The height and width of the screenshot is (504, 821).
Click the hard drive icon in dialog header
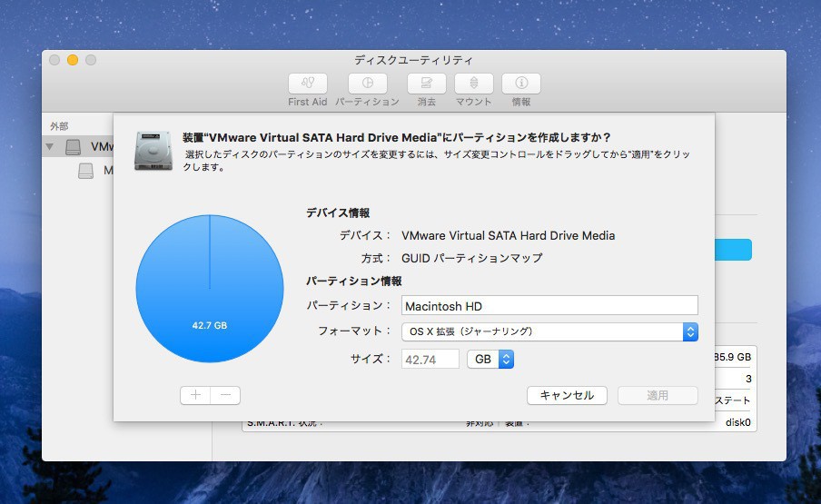[153, 151]
